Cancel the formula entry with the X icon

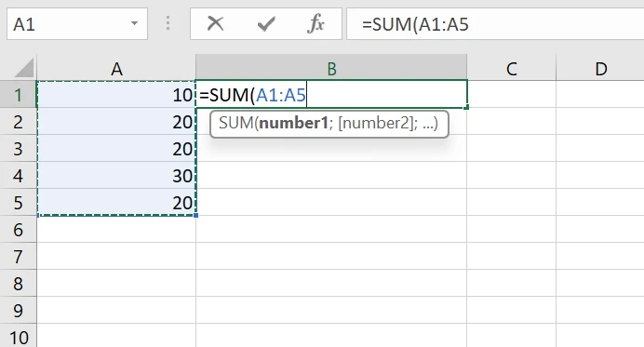point(215,24)
